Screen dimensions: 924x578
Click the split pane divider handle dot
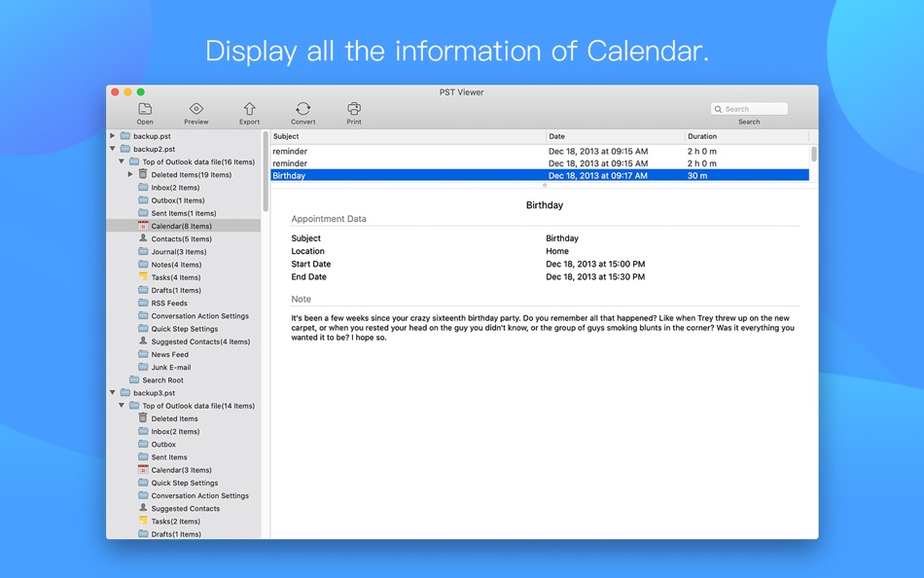545,185
